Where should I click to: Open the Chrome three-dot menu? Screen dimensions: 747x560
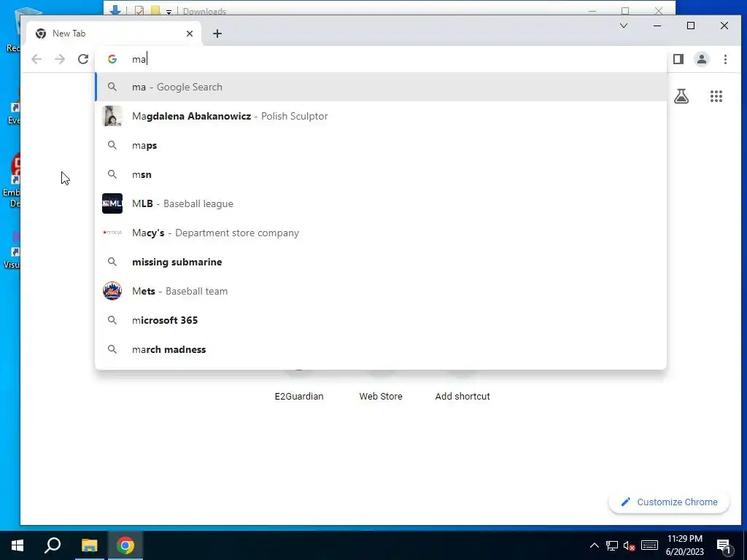(x=725, y=59)
